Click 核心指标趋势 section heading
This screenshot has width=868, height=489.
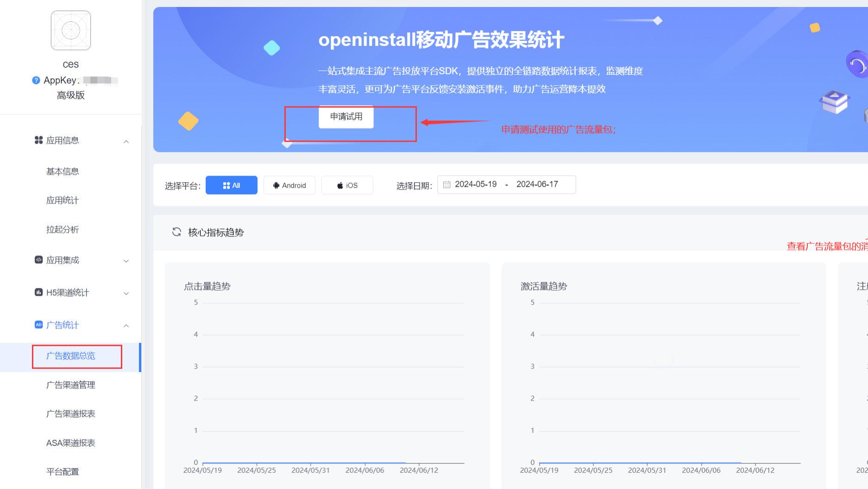coord(216,232)
